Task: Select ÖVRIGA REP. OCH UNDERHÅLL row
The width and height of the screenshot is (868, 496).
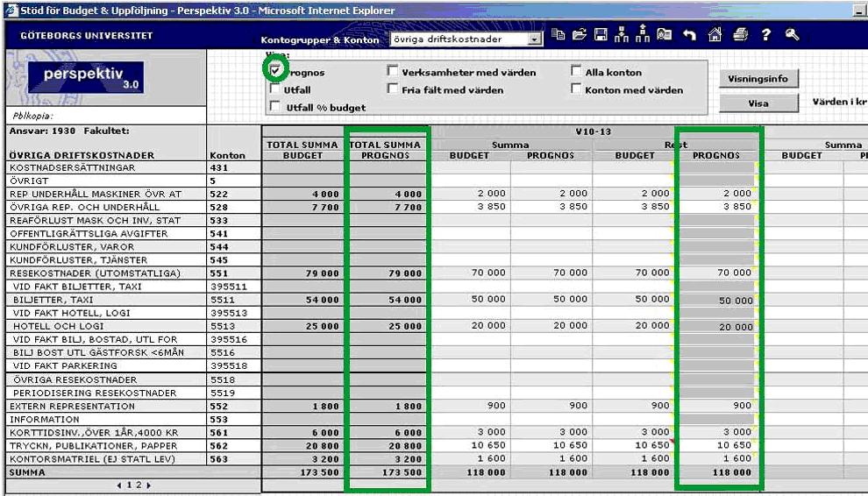Action: click(85, 207)
